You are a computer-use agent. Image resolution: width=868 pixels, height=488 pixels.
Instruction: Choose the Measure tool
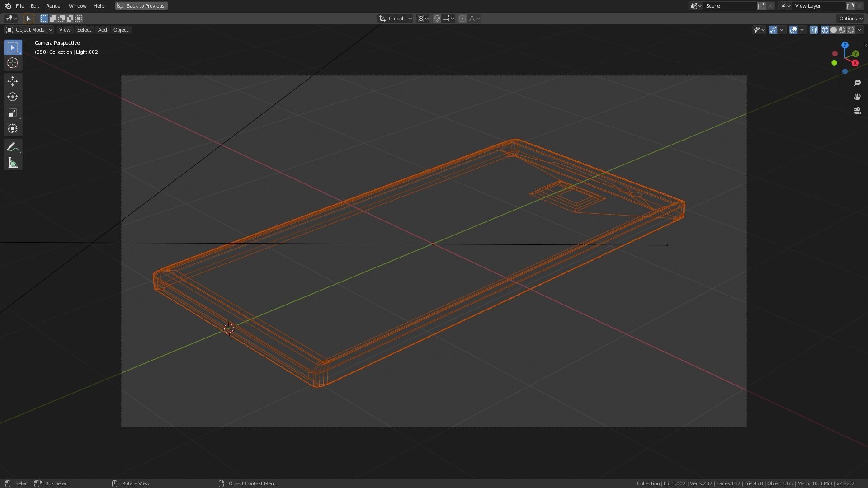(x=13, y=163)
